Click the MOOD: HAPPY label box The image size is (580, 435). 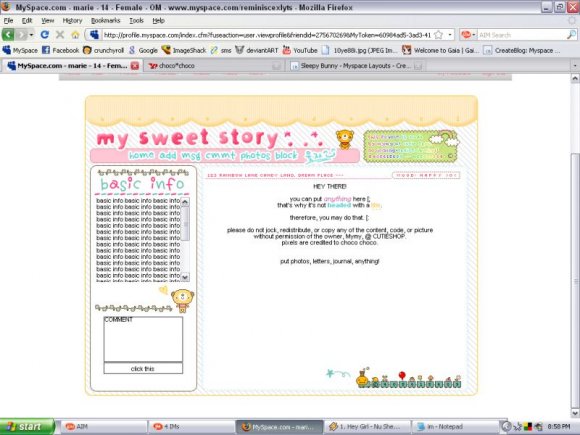coord(426,175)
